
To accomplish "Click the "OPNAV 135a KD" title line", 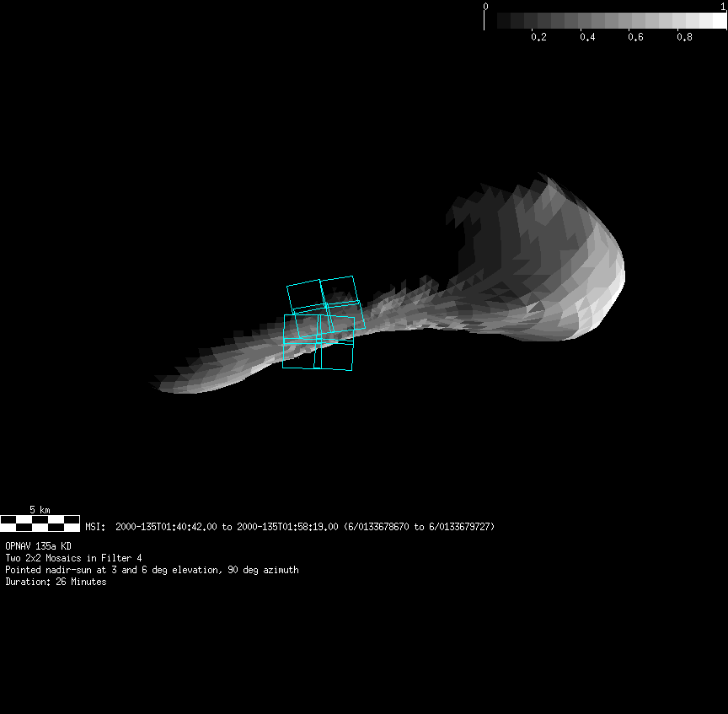I will pyautogui.click(x=38, y=546).
